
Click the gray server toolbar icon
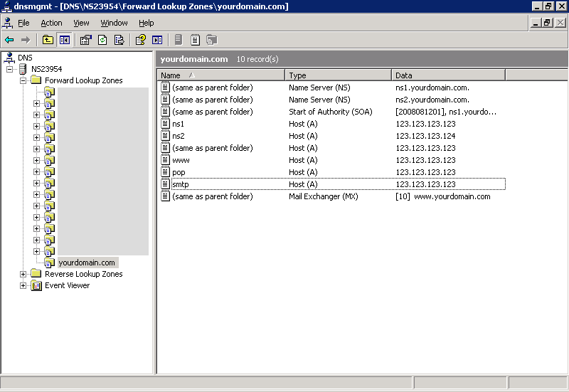(179, 40)
